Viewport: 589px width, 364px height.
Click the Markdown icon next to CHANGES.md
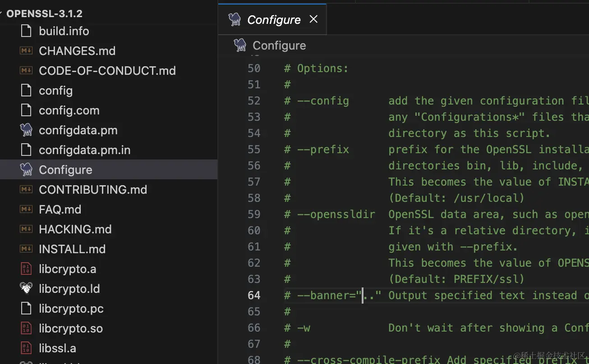pyautogui.click(x=27, y=51)
